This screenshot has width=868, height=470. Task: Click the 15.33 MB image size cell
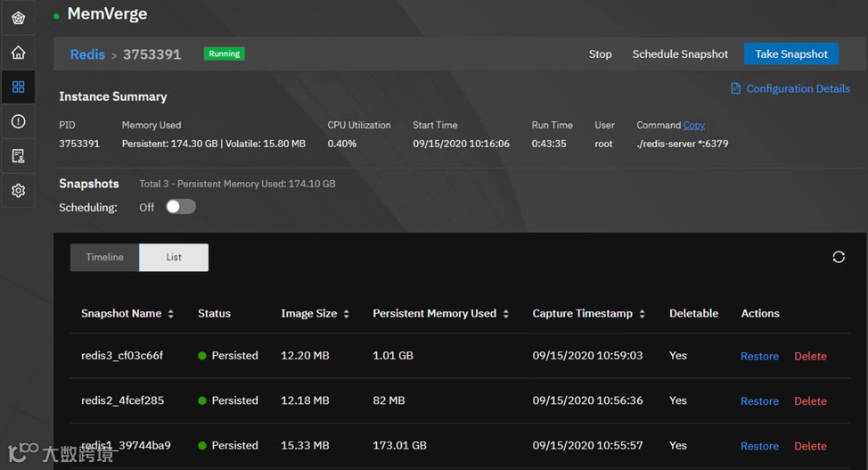tap(305, 446)
